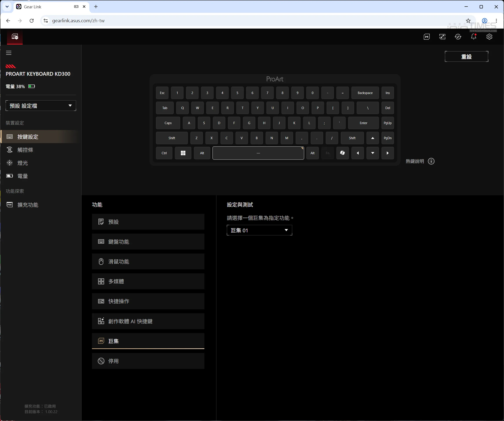Screen dimensions: 504x421
Task: Open 擴充功能 extensions menu item
Action: [40, 205]
